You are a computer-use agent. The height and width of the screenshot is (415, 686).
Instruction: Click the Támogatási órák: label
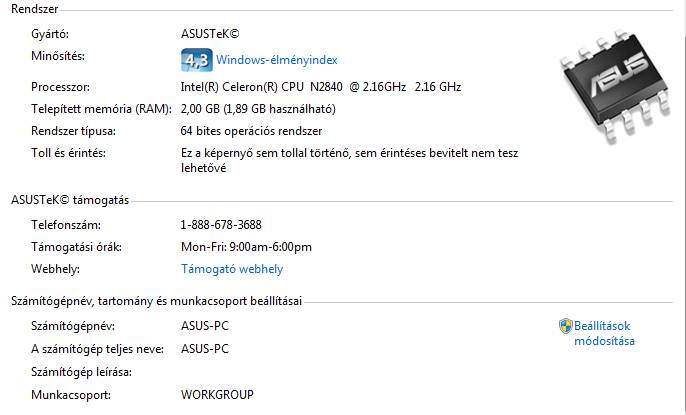pyautogui.click(x=76, y=247)
